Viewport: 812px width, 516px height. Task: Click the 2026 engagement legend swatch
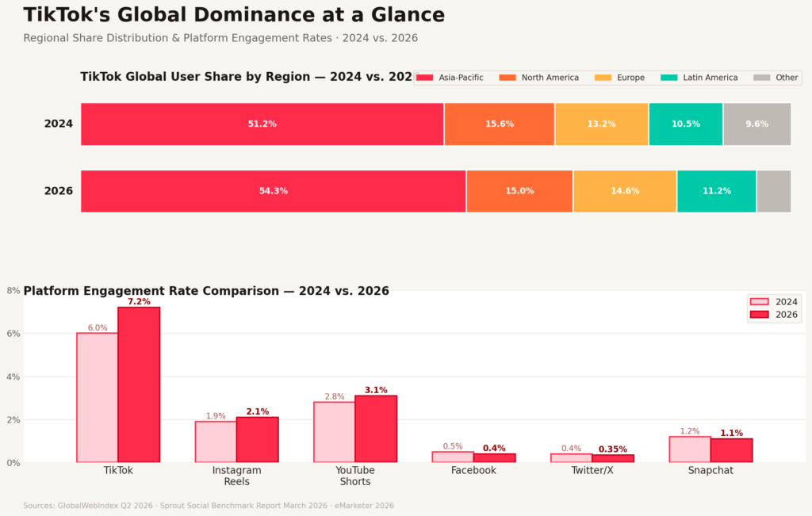coord(759,315)
